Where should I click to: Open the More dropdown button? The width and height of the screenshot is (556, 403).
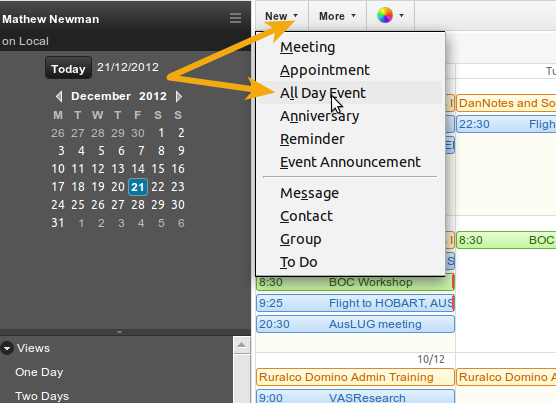tap(337, 16)
